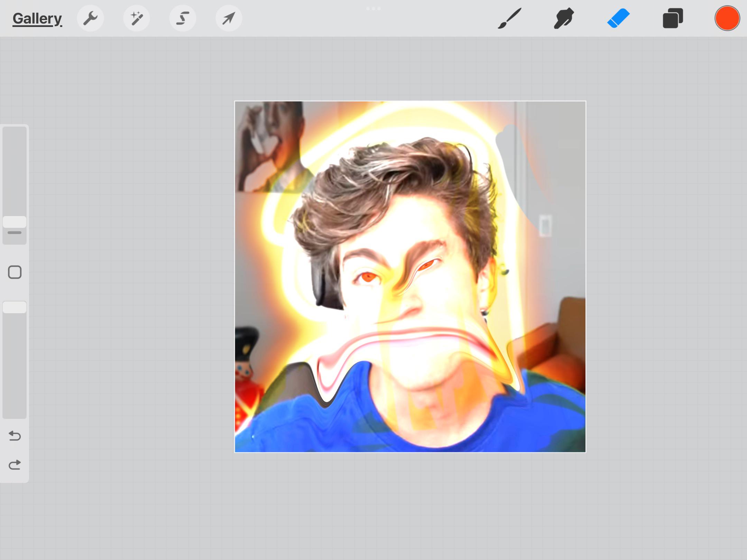747x560 pixels.
Task: Click the brush size slider handle
Action: 15,222
